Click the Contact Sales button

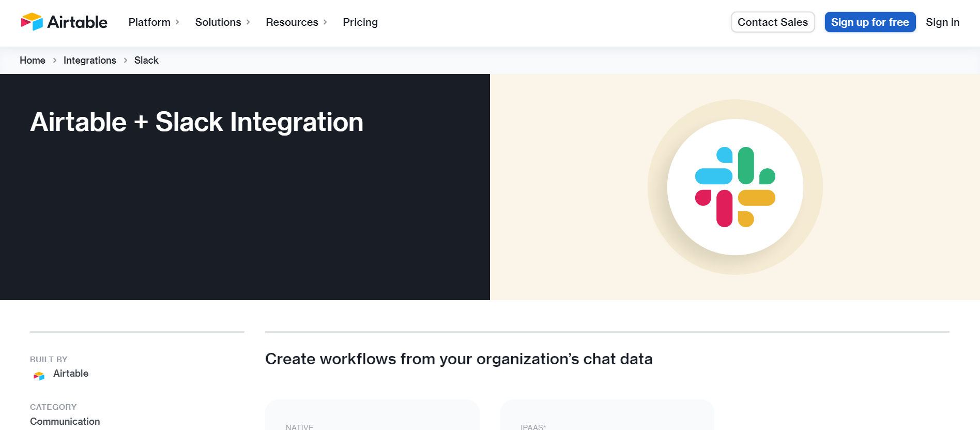coord(773,22)
